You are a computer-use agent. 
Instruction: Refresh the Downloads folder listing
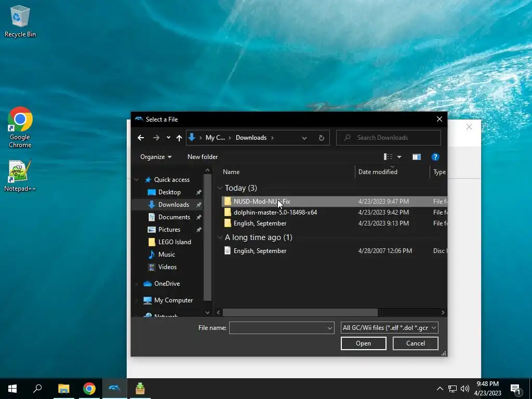[x=321, y=138]
